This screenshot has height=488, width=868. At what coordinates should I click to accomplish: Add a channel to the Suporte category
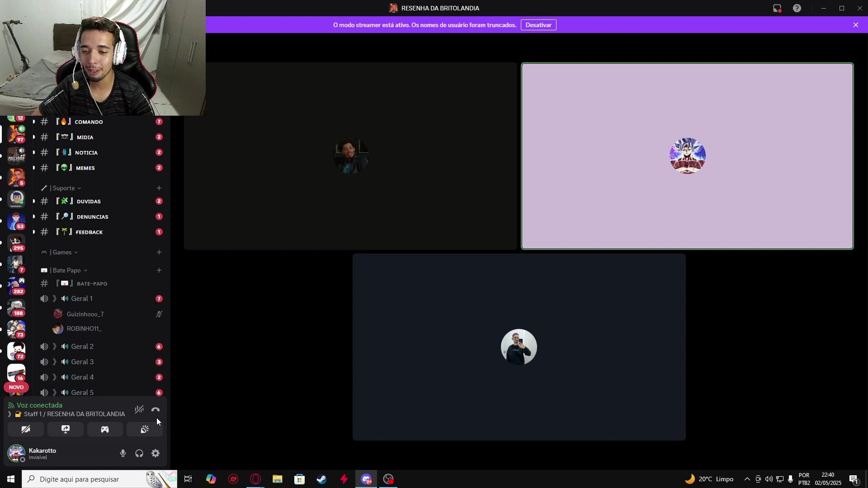tap(159, 188)
